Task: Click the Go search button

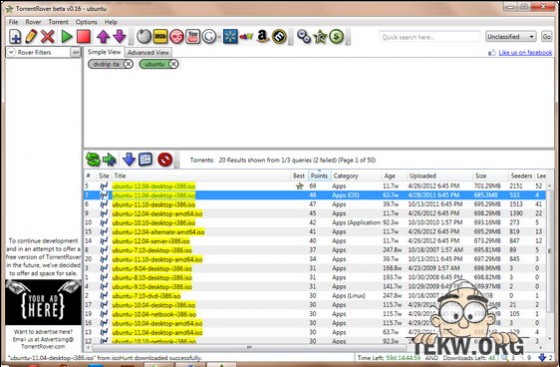Action: (546, 37)
